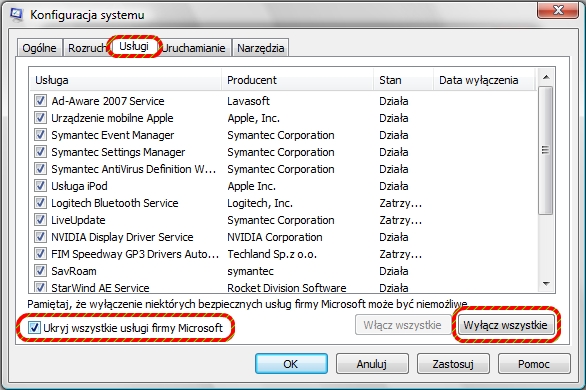Toggle Symantec Event Manager checkbox

click(40, 134)
